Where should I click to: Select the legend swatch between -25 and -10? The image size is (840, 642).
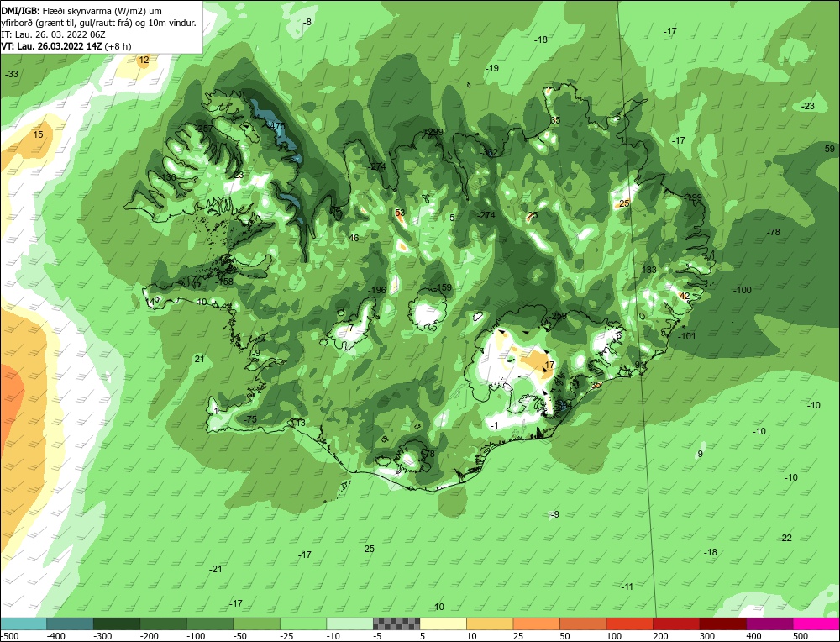(x=303, y=624)
